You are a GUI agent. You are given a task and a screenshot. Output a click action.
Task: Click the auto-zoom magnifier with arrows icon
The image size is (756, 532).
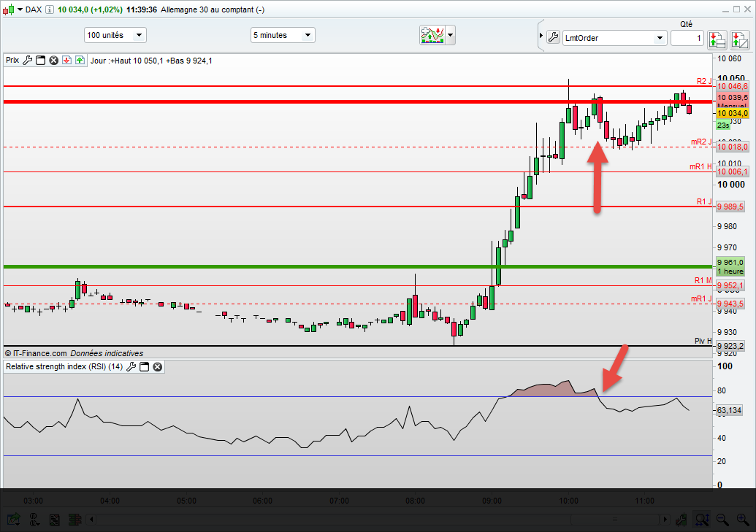(701, 520)
